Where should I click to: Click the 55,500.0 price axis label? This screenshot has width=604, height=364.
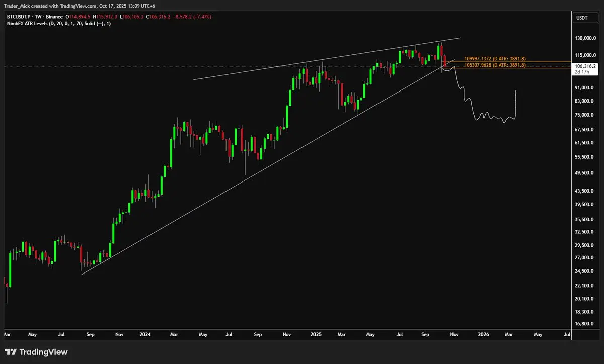pyautogui.click(x=585, y=157)
